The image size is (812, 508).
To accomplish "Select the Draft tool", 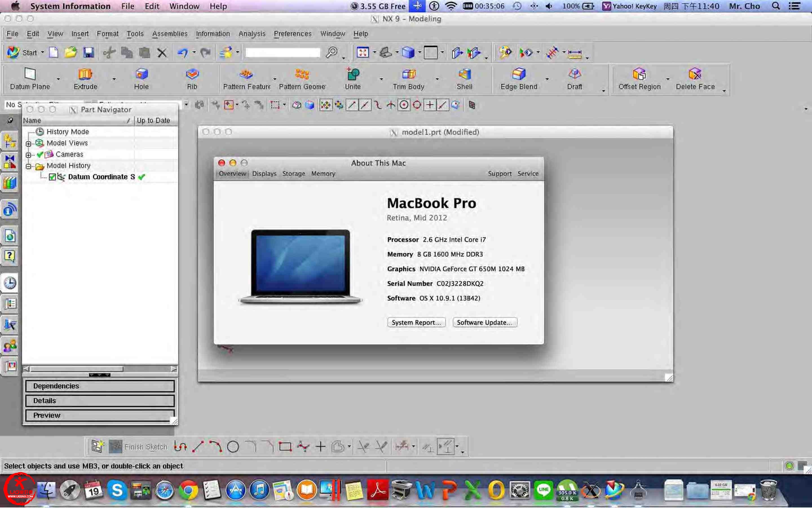I will 575,79.
